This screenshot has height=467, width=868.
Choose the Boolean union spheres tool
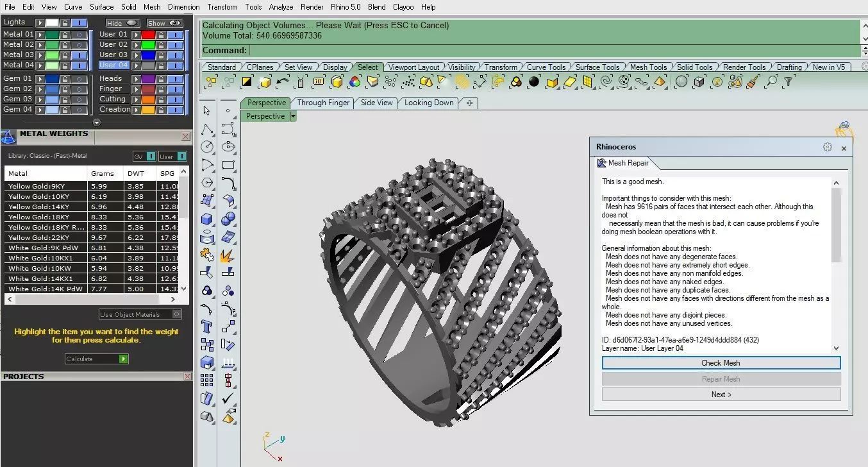point(228,219)
